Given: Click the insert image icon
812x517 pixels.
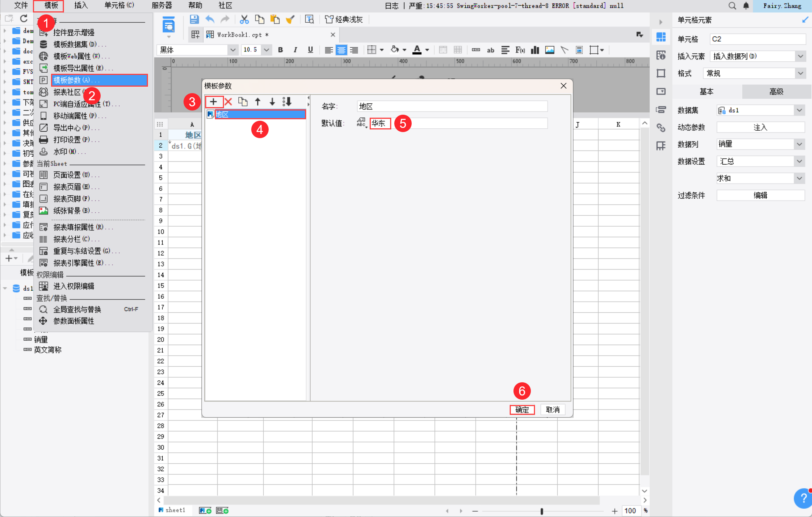Looking at the screenshot, I should tap(549, 50).
